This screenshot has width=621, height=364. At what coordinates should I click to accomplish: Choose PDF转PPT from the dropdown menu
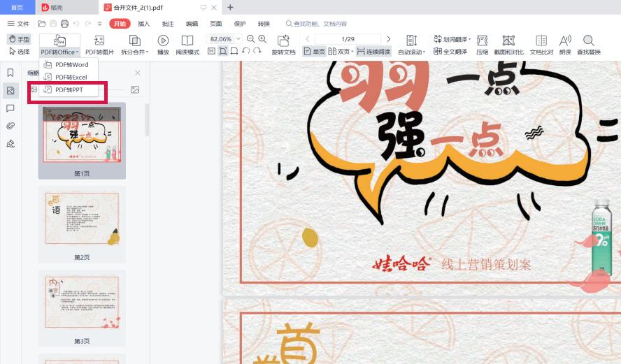pos(69,90)
